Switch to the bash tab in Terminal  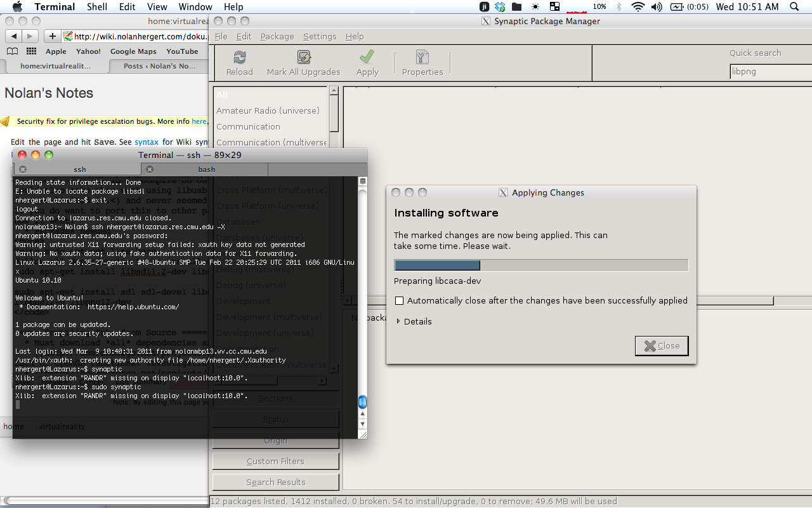click(206, 170)
